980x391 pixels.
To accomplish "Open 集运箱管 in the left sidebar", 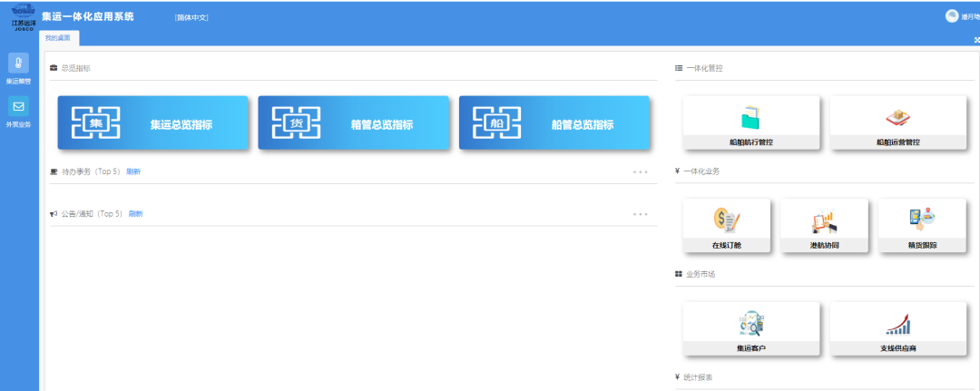I will click(19, 68).
